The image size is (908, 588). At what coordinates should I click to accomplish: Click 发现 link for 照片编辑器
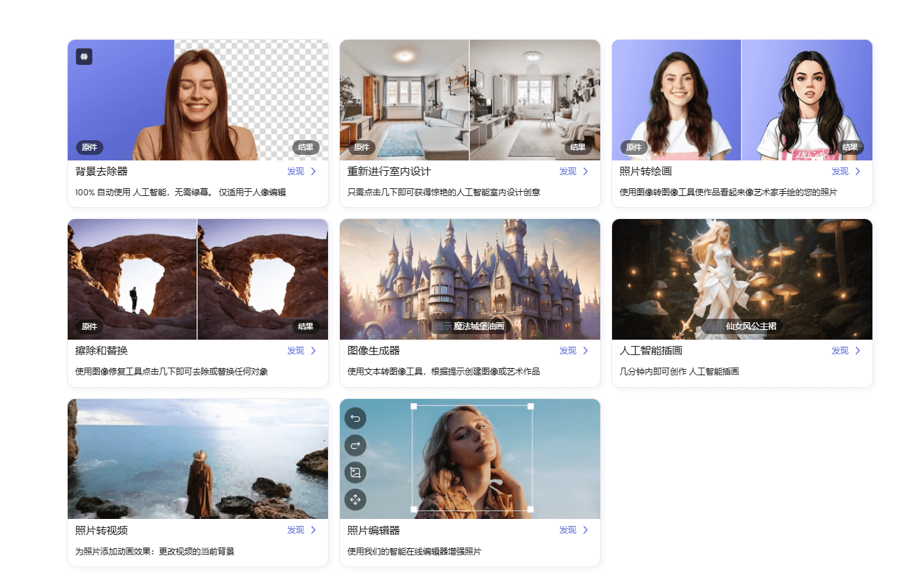[567, 530]
